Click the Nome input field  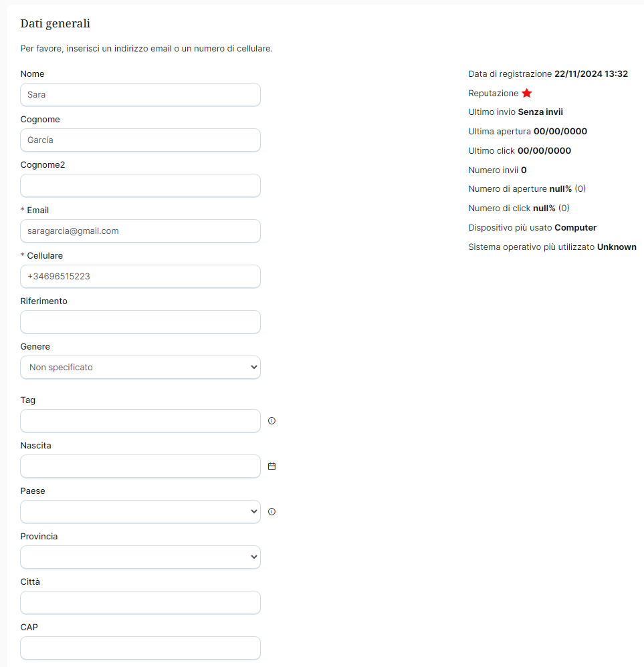click(140, 95)
